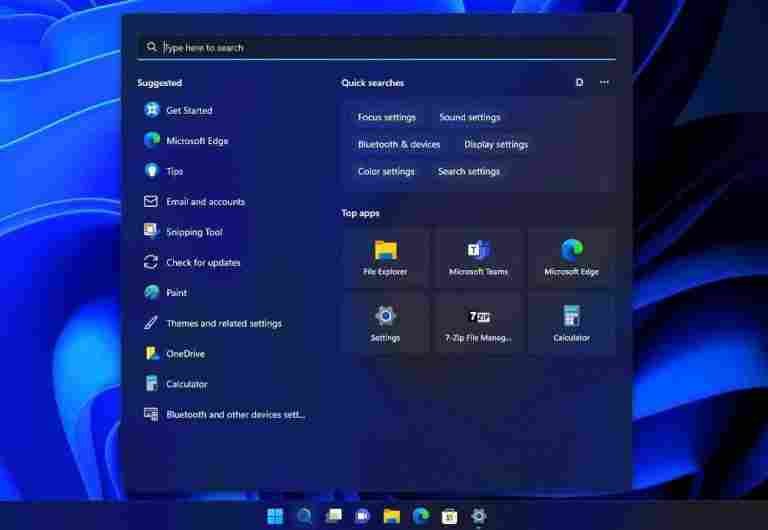Viewport: 768px width, 530px height.
Task: Click the Snipping Tool text label
Action: [x=194, y=232]
